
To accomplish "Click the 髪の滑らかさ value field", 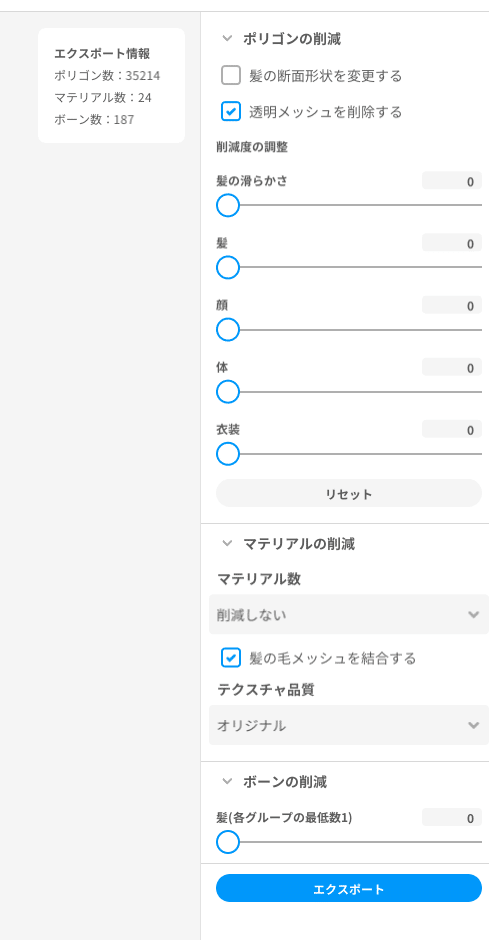I will point(452,181).
